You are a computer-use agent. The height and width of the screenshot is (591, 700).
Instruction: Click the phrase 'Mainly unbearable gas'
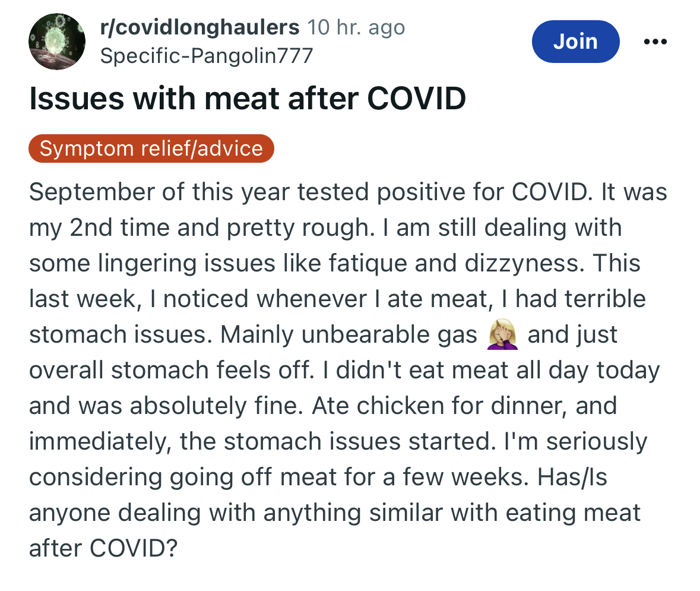349,334
